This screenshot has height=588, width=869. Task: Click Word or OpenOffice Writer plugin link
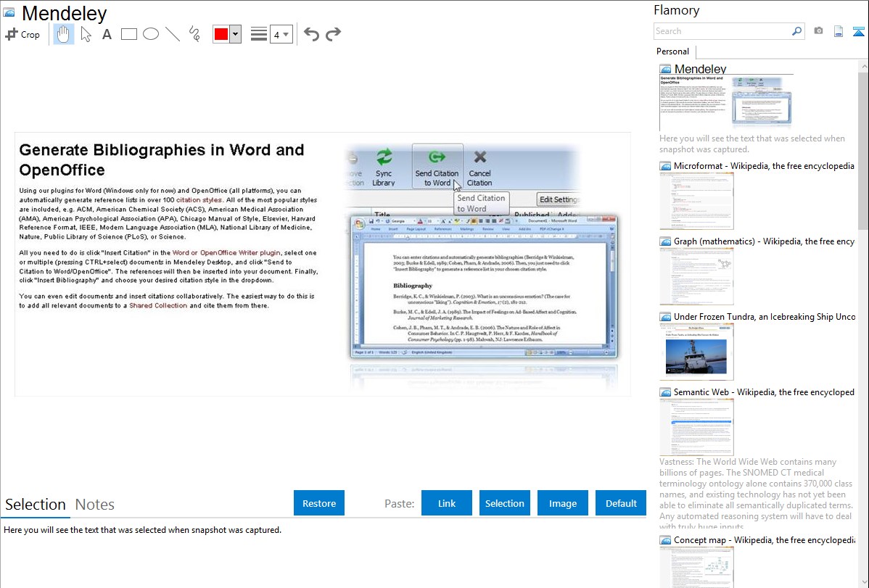coord(226,253)
